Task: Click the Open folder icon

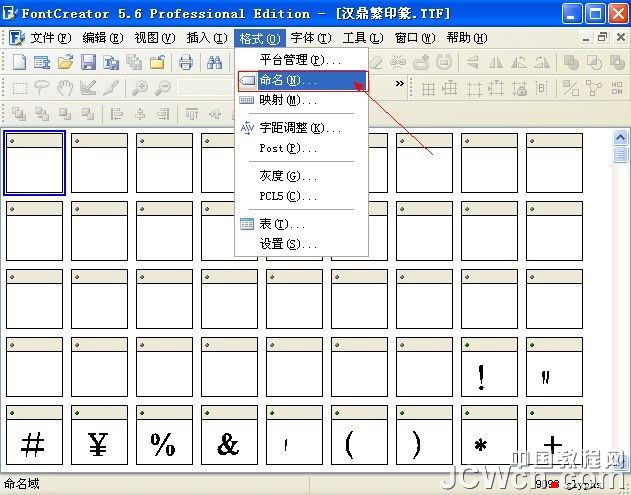Action: coord(66,62)
